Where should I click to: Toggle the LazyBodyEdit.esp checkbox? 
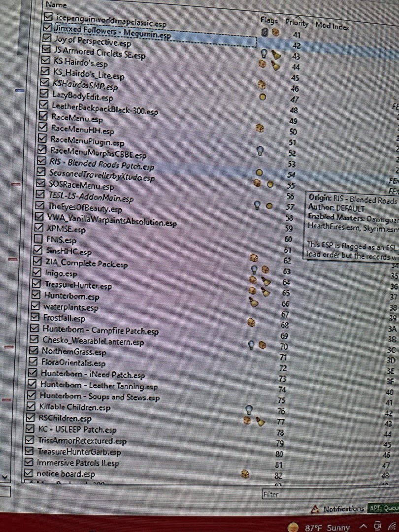[x=44, y=94]
